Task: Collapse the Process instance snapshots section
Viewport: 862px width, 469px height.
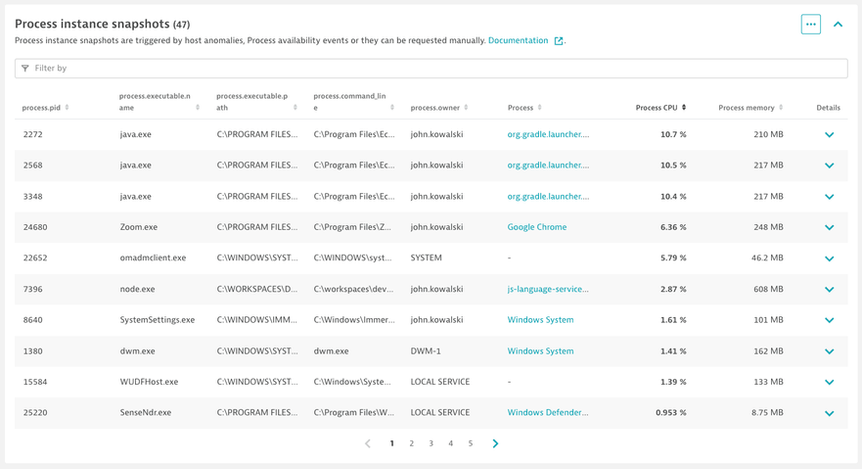Action: coord(838,24)
